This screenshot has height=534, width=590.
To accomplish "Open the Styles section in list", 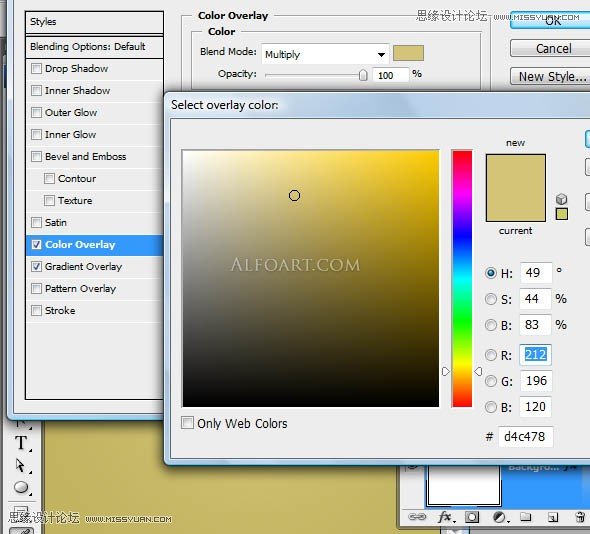I will [94, 22].
